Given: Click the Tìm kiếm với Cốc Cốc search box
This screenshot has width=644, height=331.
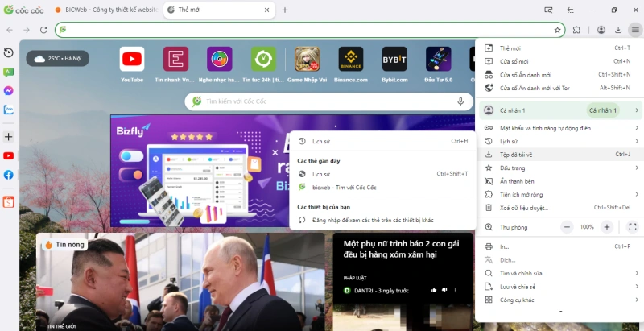Looking at the screenshot, I should tap(328, 101).
